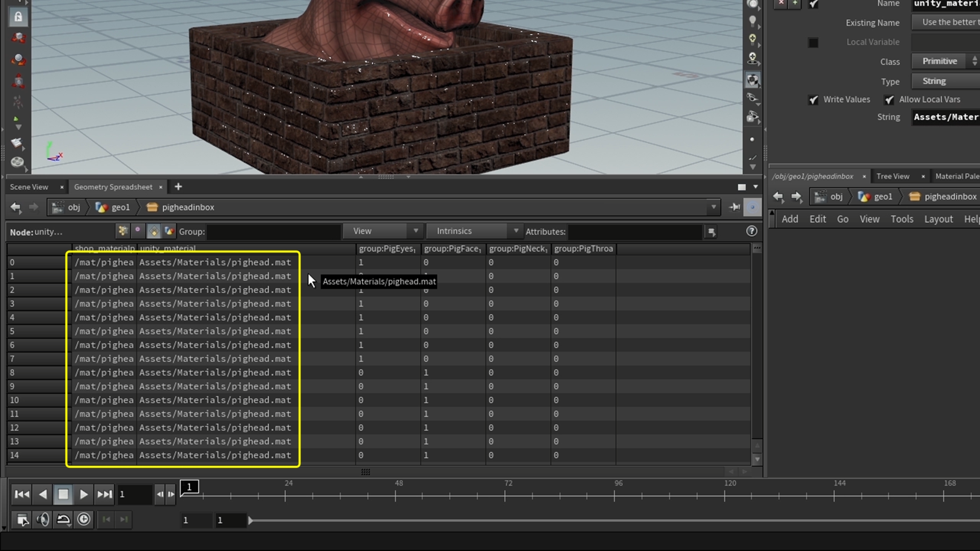Add a new pane tab with plus icon

pos(178,187)
